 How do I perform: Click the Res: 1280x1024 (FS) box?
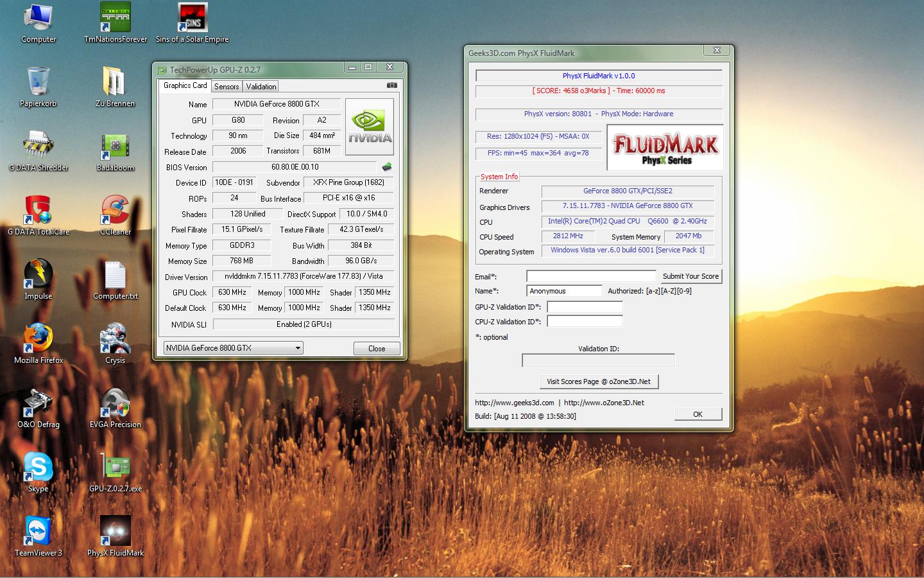[x=538, y=137]
